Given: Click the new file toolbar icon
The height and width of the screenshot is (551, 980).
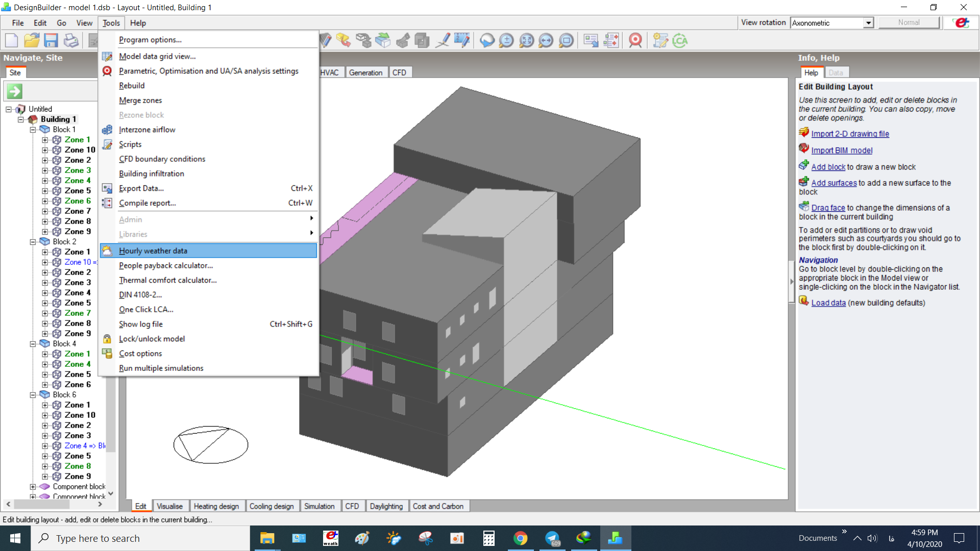Looking at the screenshot, I should pyautogui.click(x=11, y=40).
